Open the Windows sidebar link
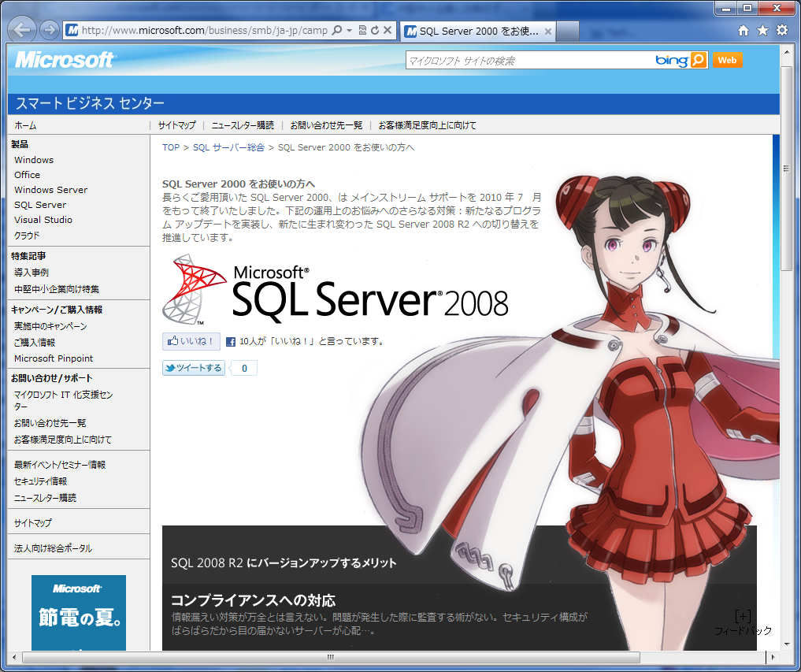The image size is (801, 672). (34, 160)
